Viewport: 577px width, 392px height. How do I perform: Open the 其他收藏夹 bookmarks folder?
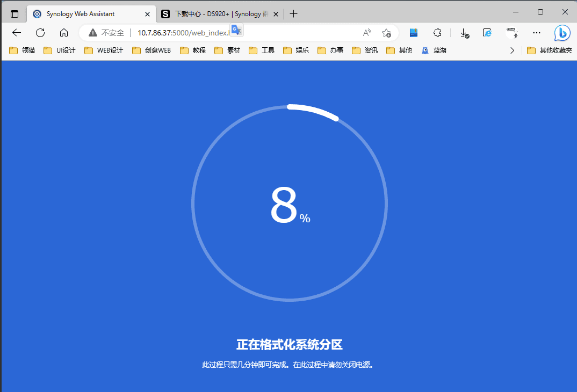point(549,50)
